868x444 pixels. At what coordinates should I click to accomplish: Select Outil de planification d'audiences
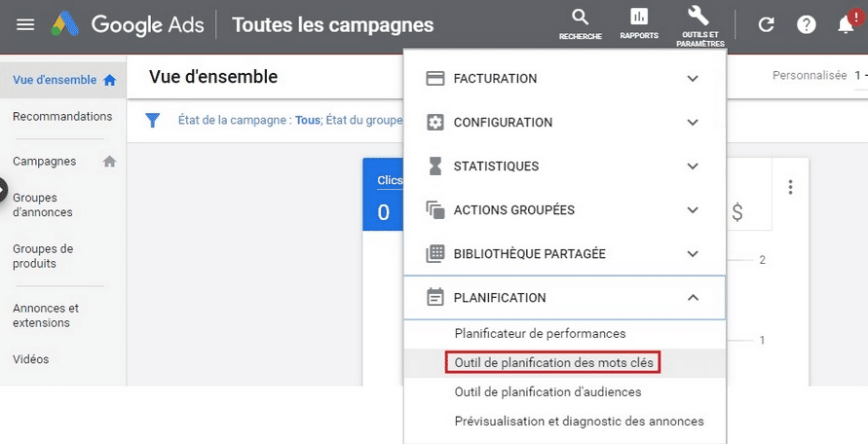(547, 391)
